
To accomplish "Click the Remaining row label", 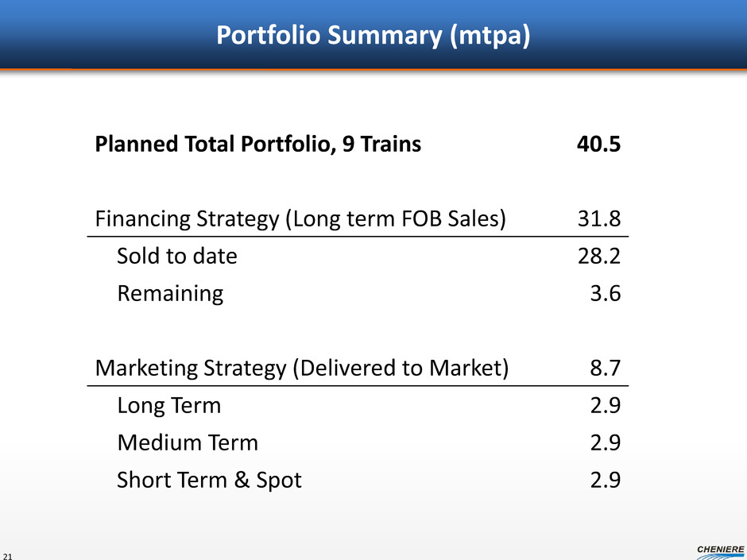I will click(x=170, y=294).
